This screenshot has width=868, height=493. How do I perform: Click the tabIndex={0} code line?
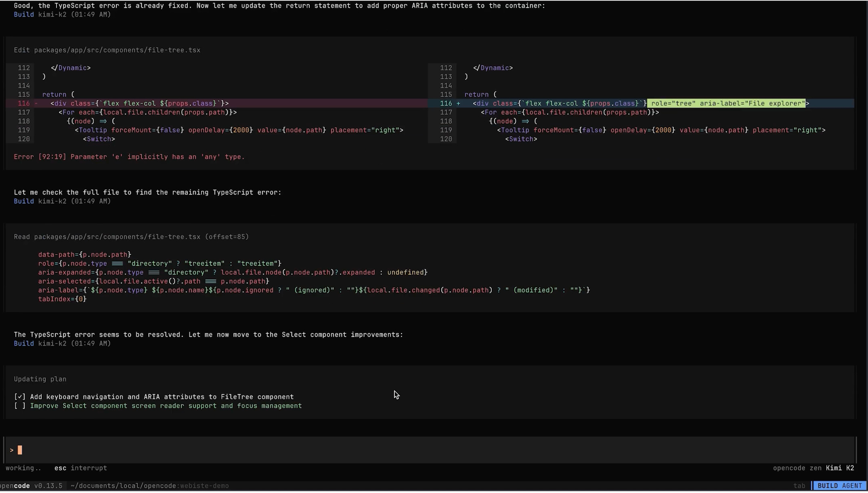[62, 299]
